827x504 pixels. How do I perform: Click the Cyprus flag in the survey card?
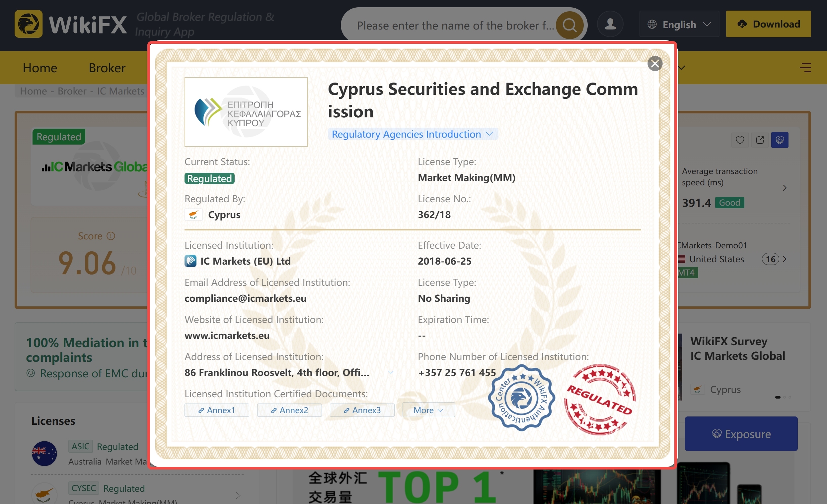[697, 389]
